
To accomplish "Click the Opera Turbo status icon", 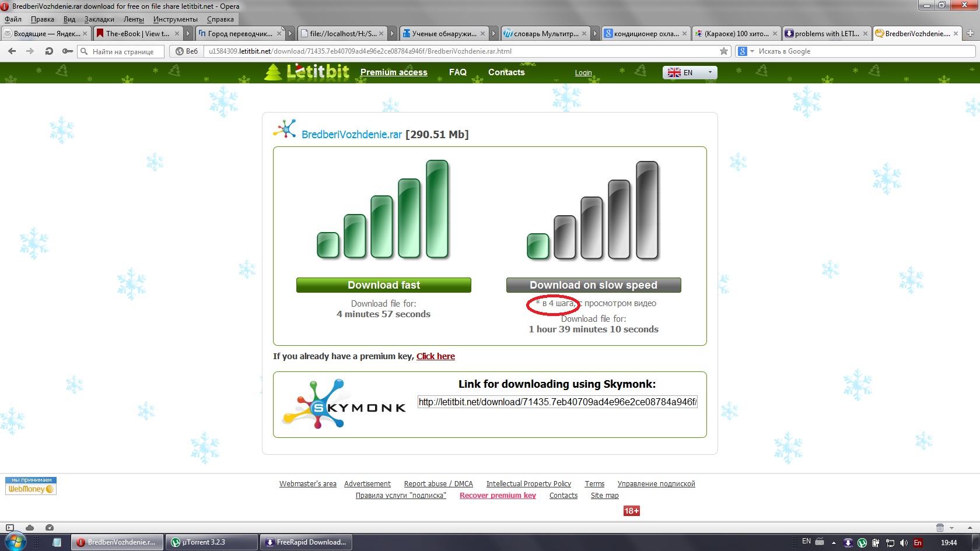I will 50,527.
